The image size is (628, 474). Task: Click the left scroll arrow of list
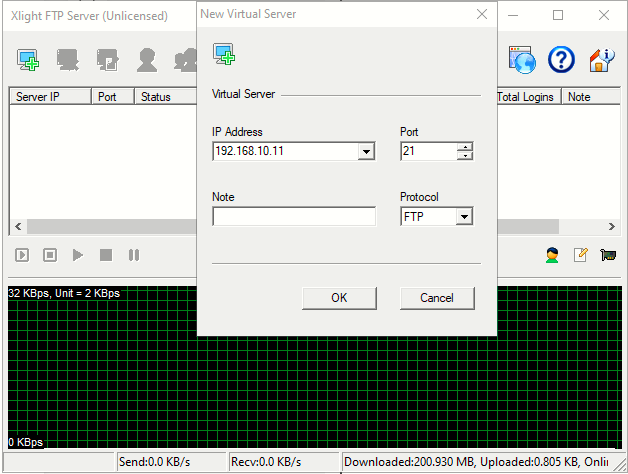pos(18,226)
